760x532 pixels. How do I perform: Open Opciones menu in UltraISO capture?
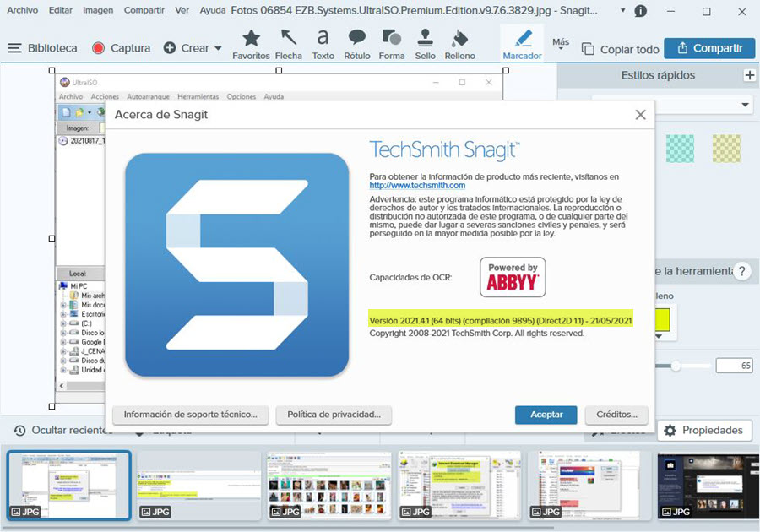[241, 96]
